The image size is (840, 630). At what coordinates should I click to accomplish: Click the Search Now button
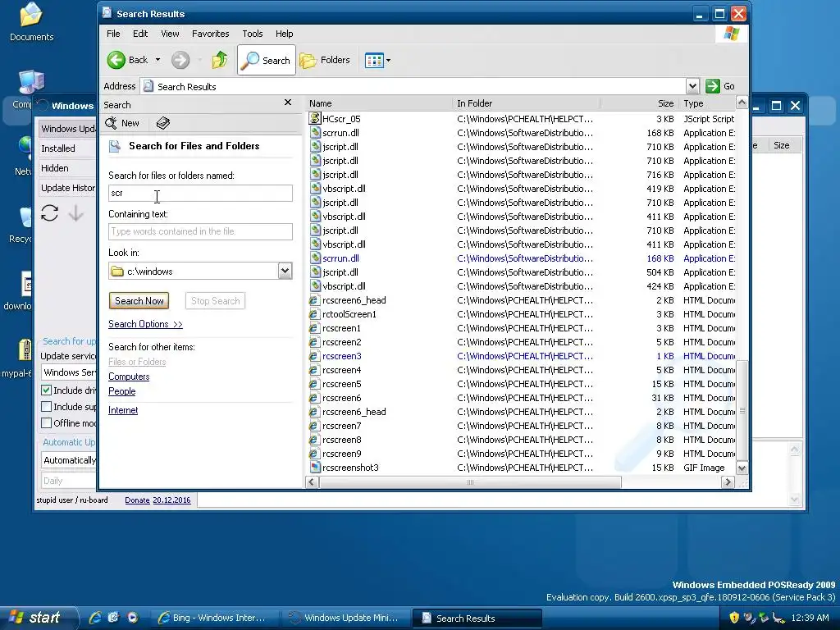(x=139, y=300)
